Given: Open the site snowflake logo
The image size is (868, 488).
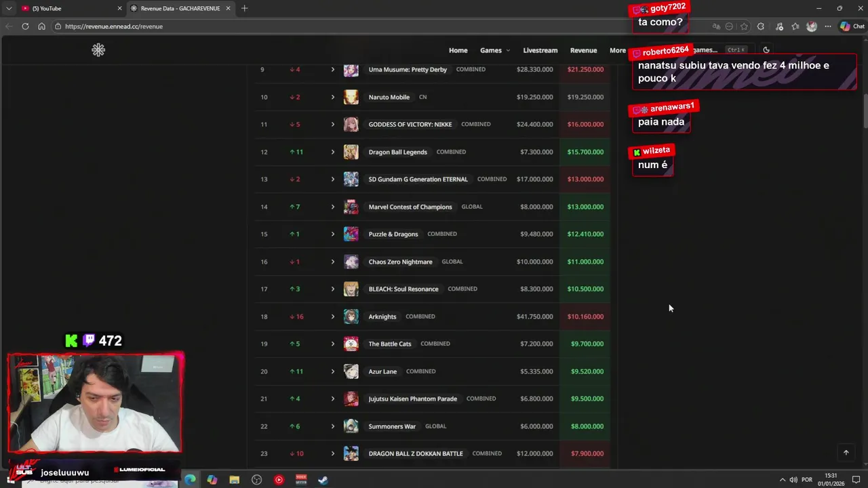Looking at the screenshot, I should click(98, 50).
